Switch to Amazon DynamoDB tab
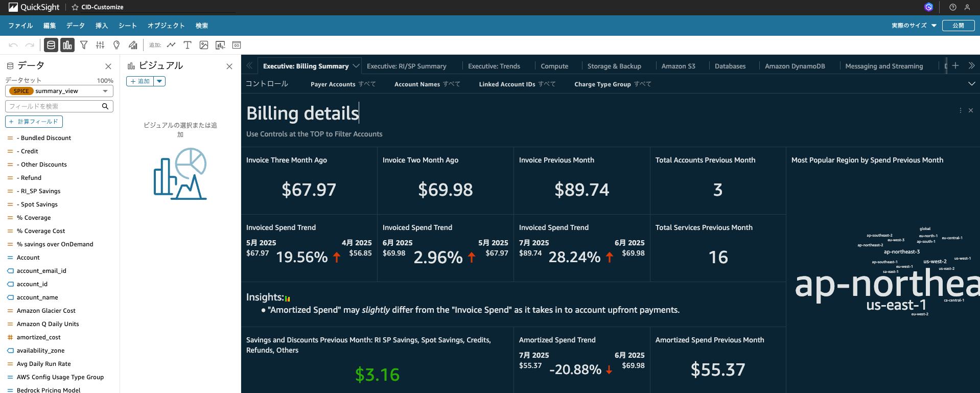The image size is (980, 393). (795, 66)
